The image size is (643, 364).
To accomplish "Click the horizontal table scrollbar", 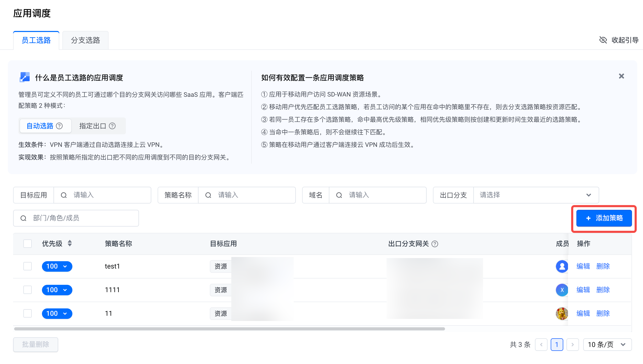I will pyautogui.click(x=229, y=329).
